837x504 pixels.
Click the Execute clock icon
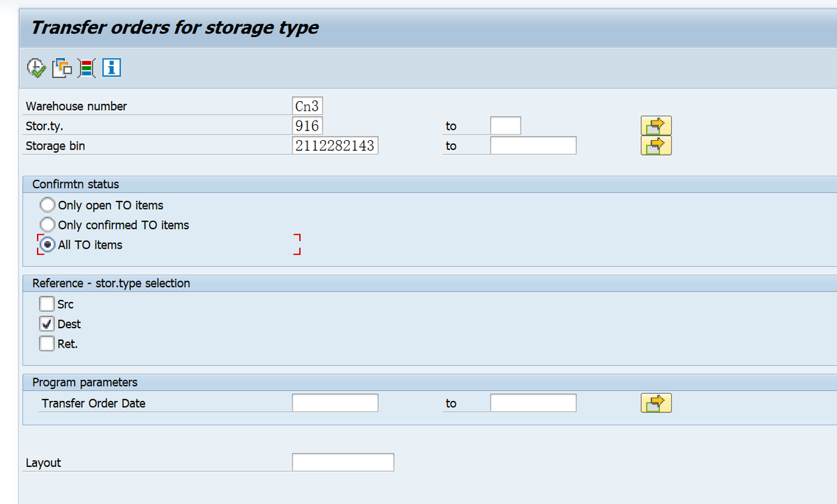click(x=36, y=68)
